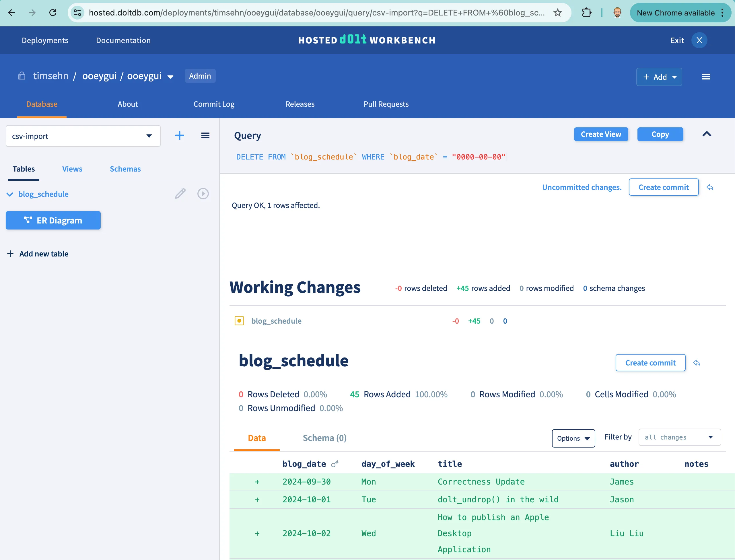The height and width of the screenshot is (560, 735).
Task: Open the Options dropdown
Action: [x=573, y=438]
